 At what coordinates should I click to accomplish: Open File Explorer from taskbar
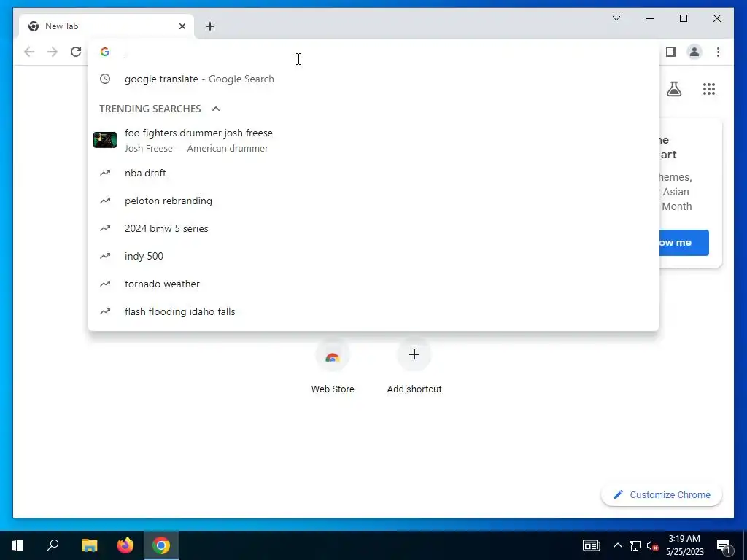89,545
